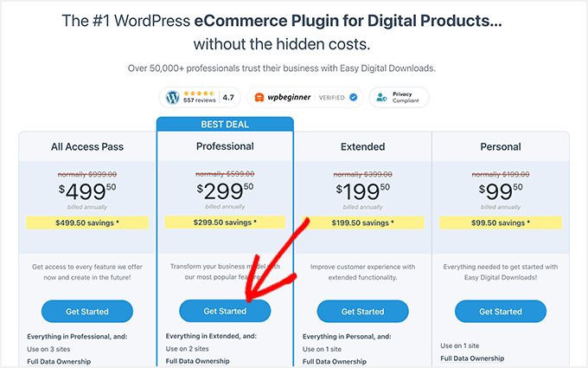
Task: Click the Privacy Compliant shield icon
Action: coord(381,98)
